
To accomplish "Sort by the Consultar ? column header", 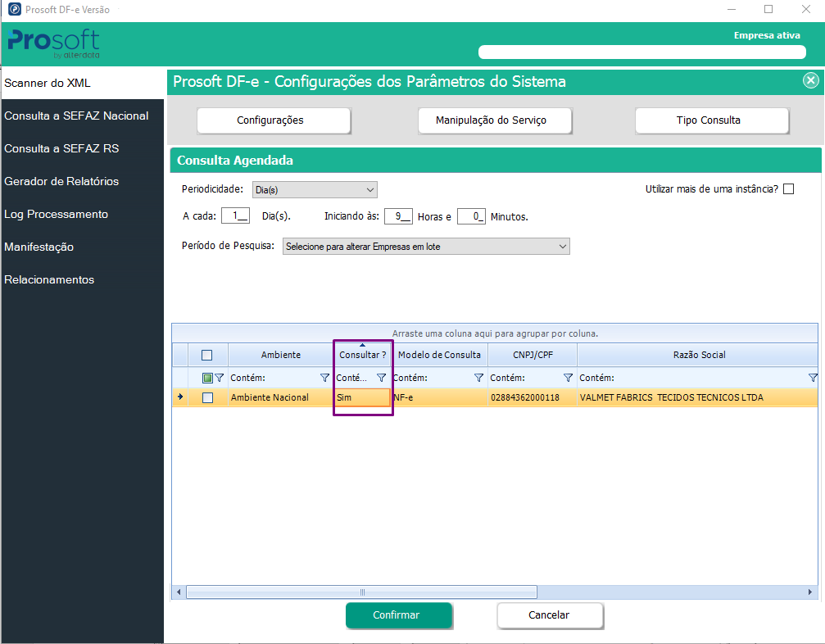I will (x=362, y=355).
